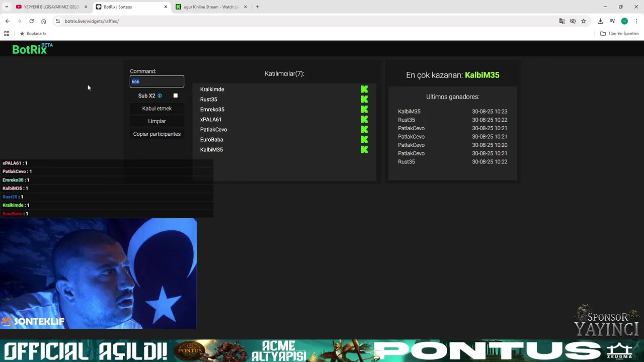Click the Kick icon next to xPALA61
644x362 pixels.
tap(364, 119)
